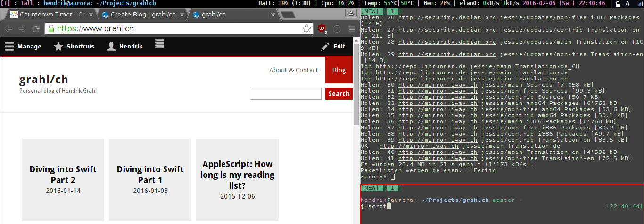The width and height of the screenshot is (644, 224).
Task: Click the NEW tag in lower terminal
Action: [372, 188]
